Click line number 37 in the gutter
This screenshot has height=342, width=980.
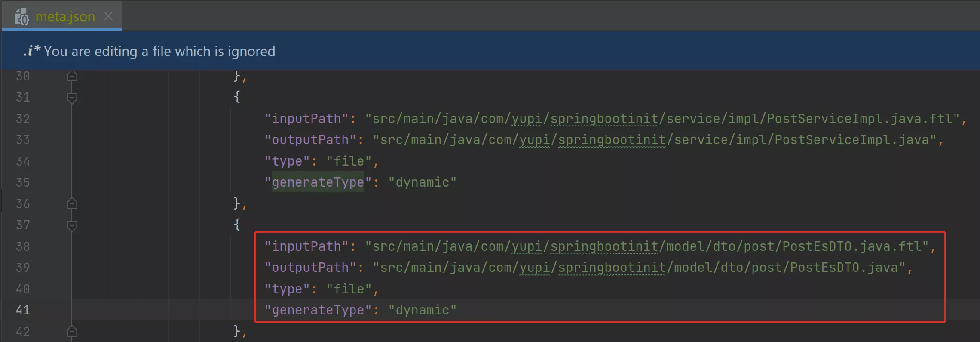click(x=23, y=225)
